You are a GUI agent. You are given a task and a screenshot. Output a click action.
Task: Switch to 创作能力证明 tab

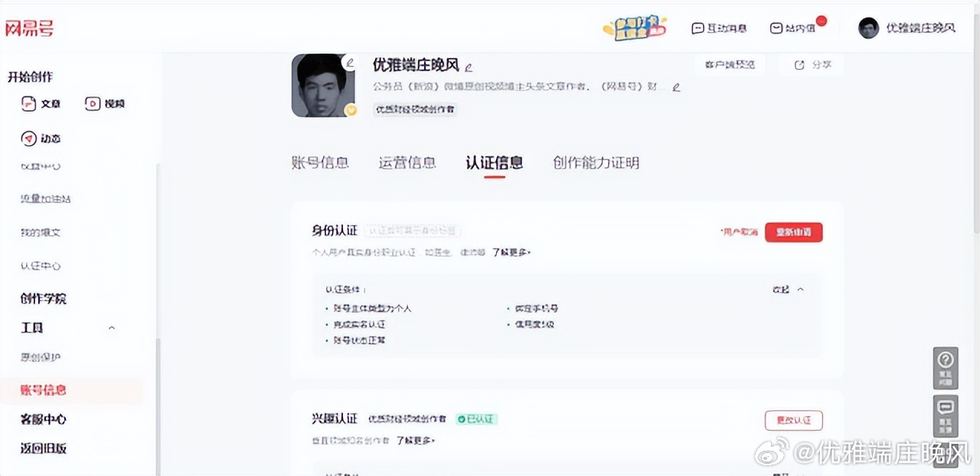click(x=596, y=162)
